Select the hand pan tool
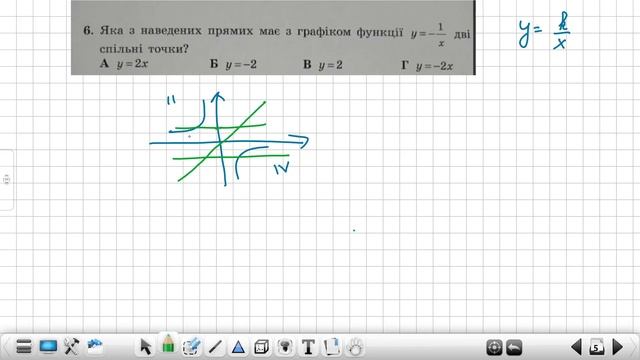This screenshot has height=360, width=640. [x=355, y=347]
